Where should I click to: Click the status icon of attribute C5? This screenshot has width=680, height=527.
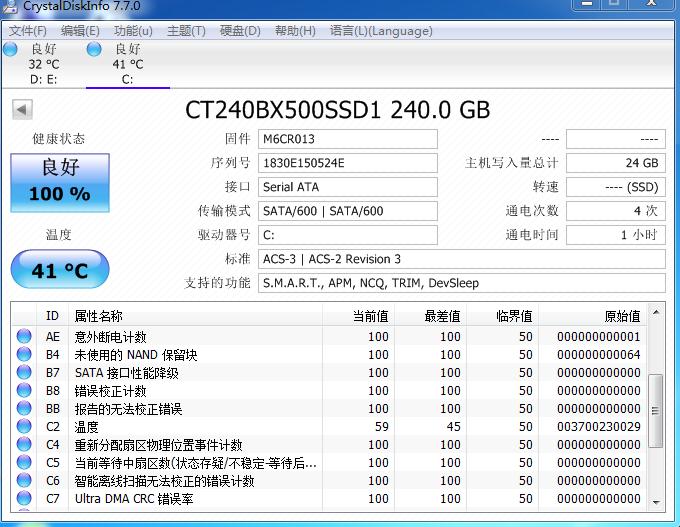[24, 462]
